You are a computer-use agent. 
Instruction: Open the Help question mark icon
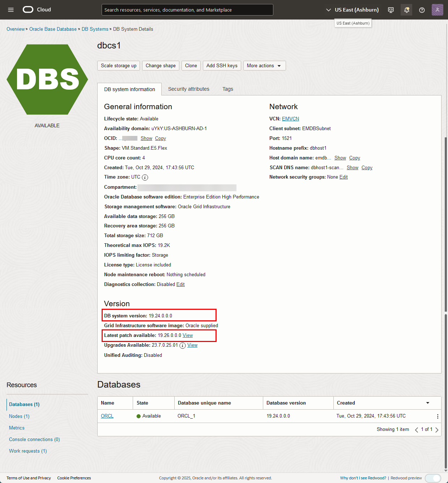click(x=422, y=10)
